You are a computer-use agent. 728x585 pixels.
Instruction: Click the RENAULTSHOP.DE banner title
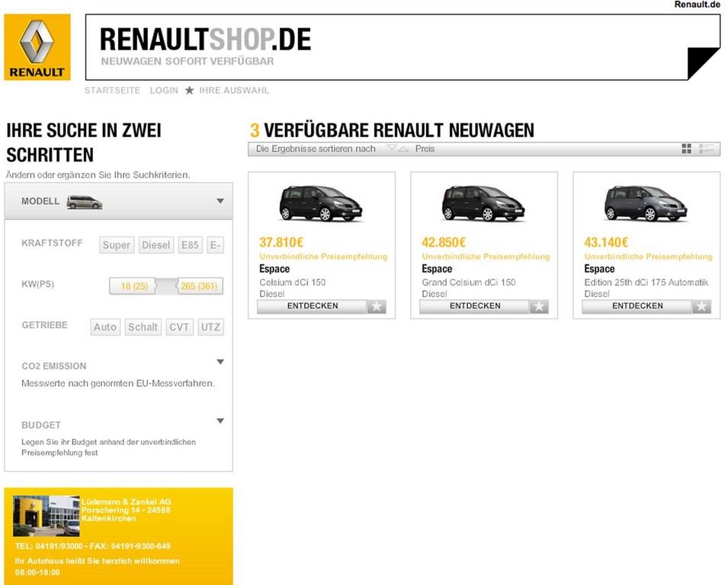tap(205, 40)
